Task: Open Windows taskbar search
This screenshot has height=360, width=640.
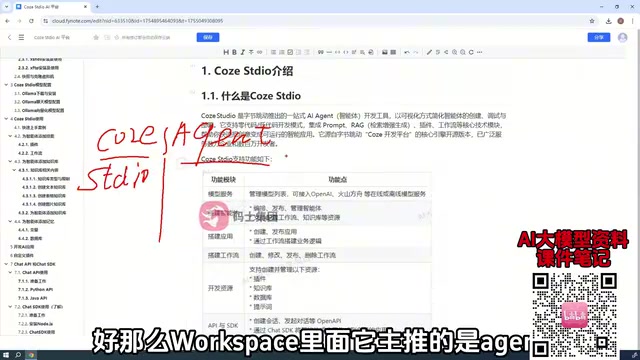Action: [x=18, y=355]
